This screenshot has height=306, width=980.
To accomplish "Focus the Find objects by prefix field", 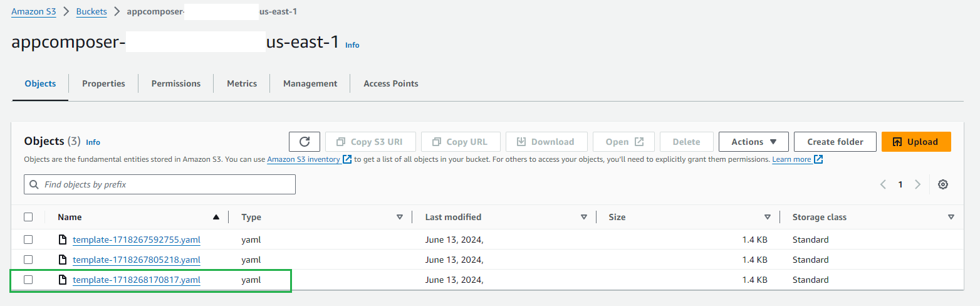I will tap(160, 184).
